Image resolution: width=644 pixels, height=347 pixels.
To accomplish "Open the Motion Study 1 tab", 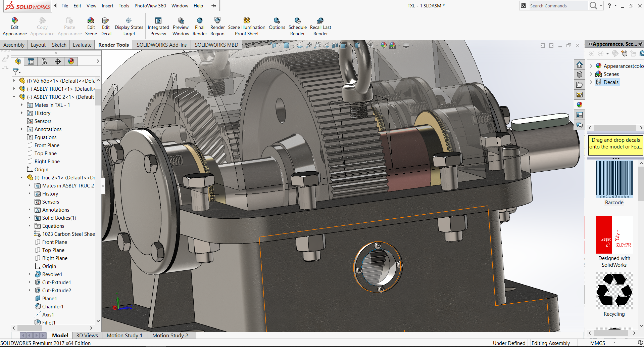I will (125, 335).
